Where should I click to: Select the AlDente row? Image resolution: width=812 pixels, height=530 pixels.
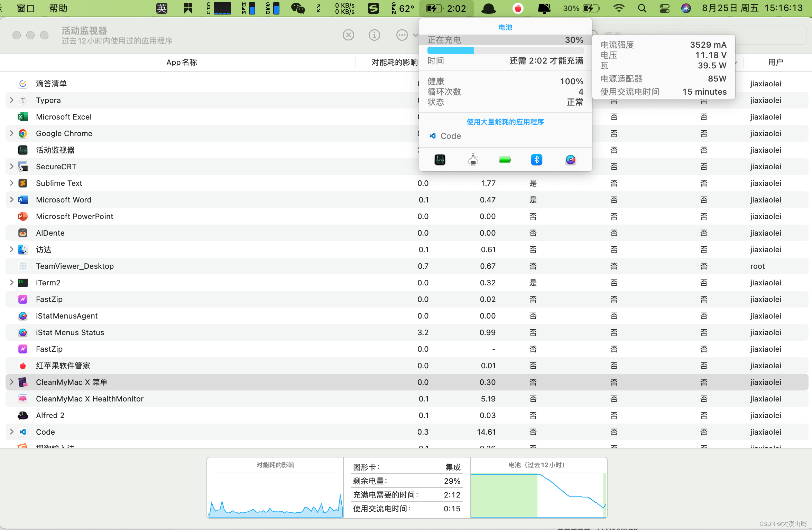(407, 233)
